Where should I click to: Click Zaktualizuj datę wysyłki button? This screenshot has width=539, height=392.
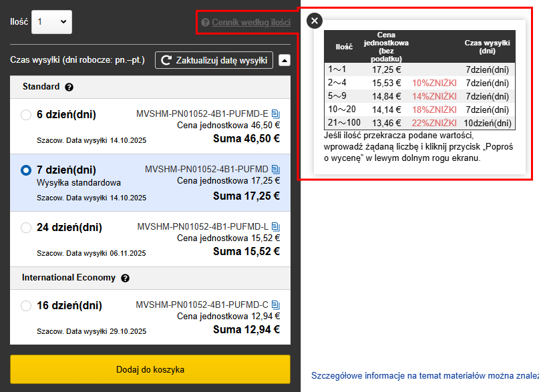click(214, 60)
